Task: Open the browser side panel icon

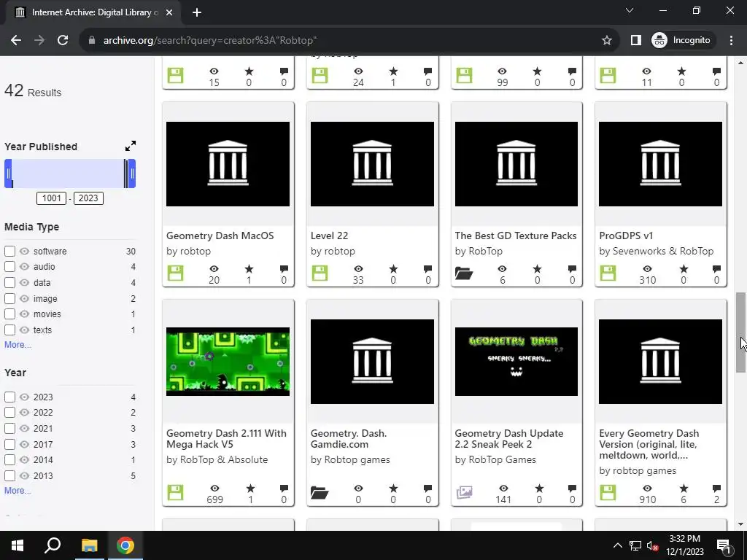Action: (635, 41)
